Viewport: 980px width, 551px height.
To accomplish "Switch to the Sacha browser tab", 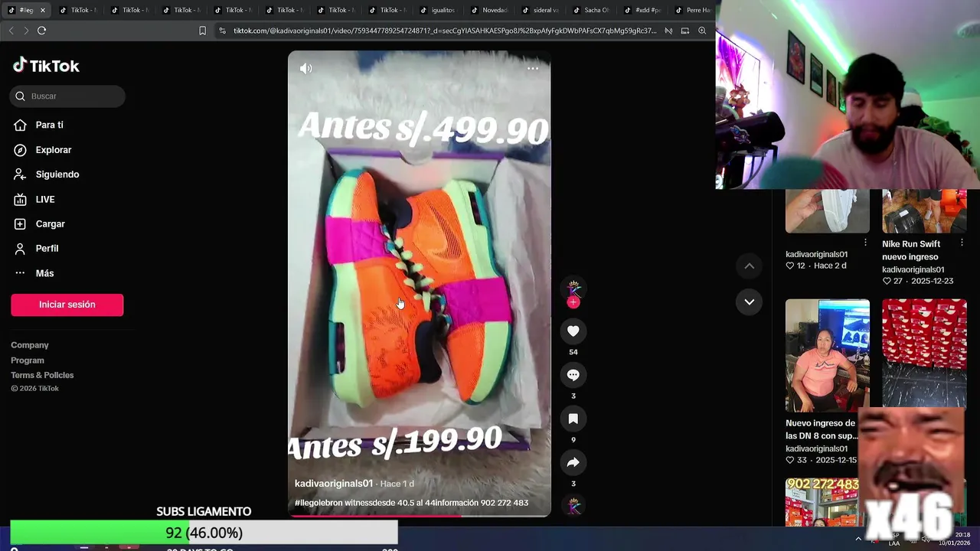I will click(591, 10).
